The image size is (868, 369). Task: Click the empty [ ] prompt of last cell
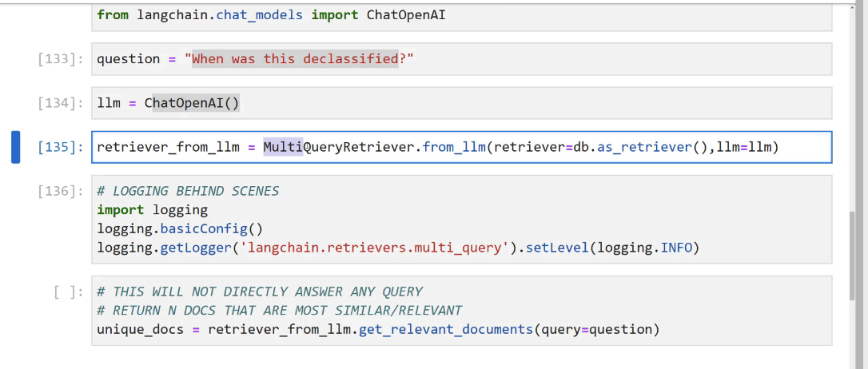point(67,292)
